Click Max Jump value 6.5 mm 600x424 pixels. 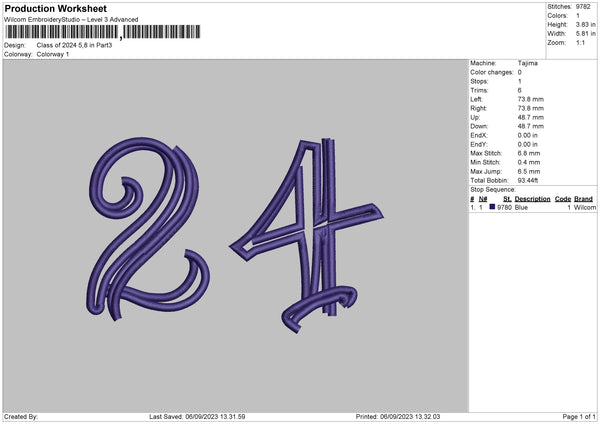[x=529, y=171]
